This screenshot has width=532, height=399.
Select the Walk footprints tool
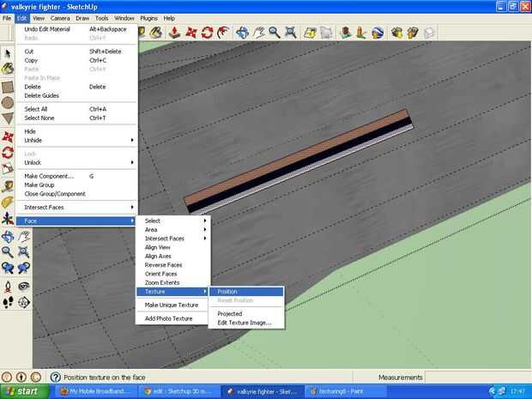8,302
